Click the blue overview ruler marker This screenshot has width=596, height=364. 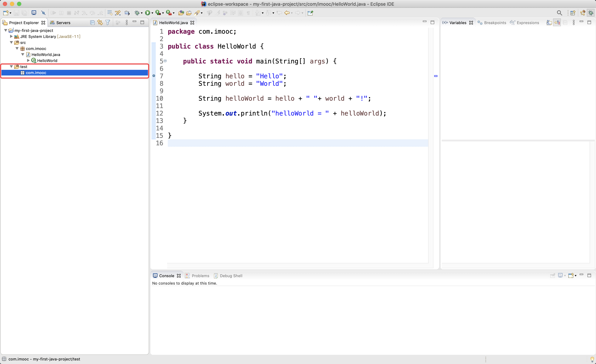coord(436,76)
